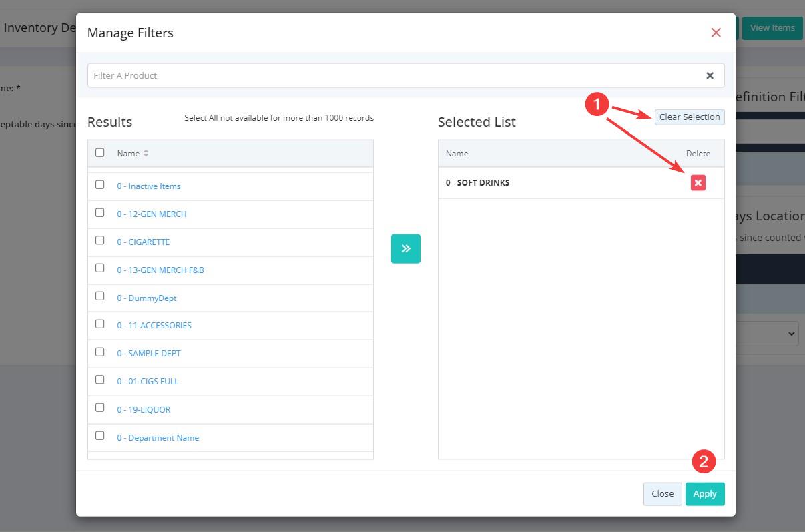The width and height of the screenshot is (805, 532).
Task: Open the 0 - Inactive Items link
Action: 149,186
